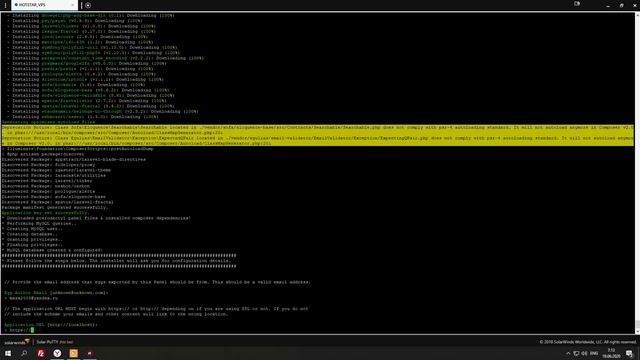The width and height of the screenshot is (640, 360).
Task: Minimize the Solar-PuTTY window
Action: pyautogui.click(x=608, y=5)
